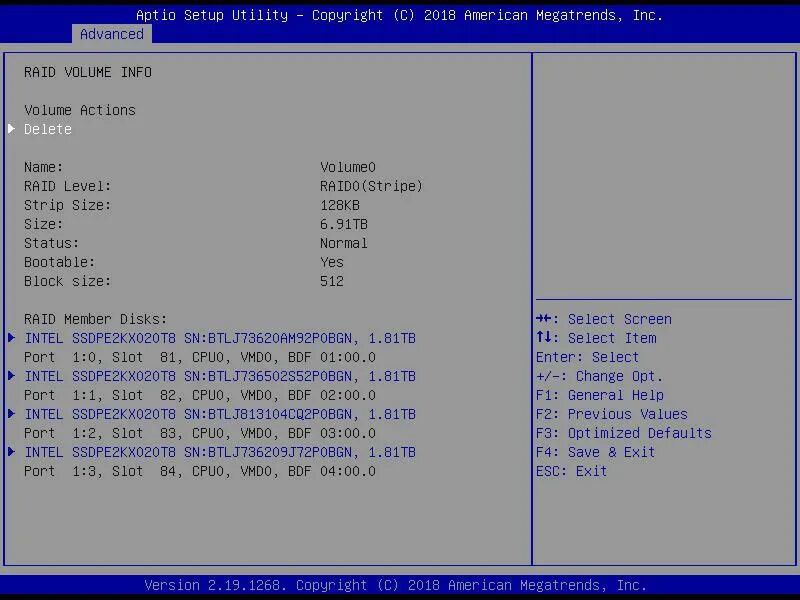Click the Select Screen help line
800x600 pixels.
coord(604,319)
